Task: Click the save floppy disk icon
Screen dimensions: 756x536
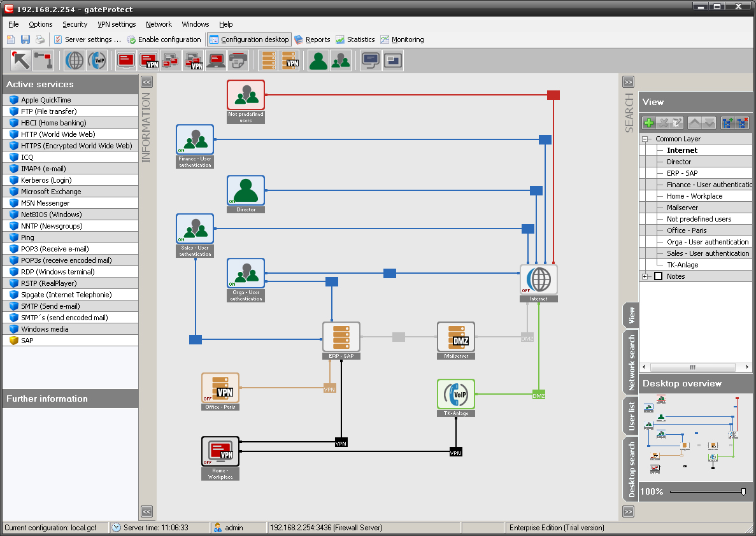Action: click(25, 39)
